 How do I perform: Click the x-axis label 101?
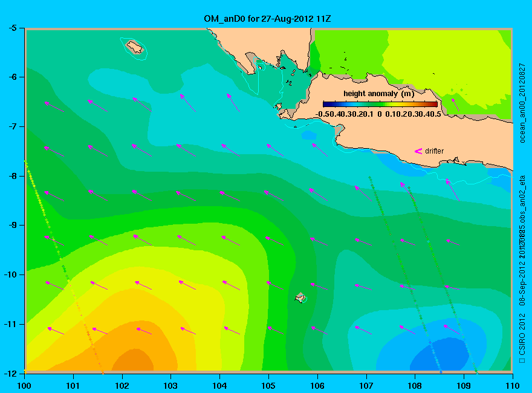(x=73, y=386)
